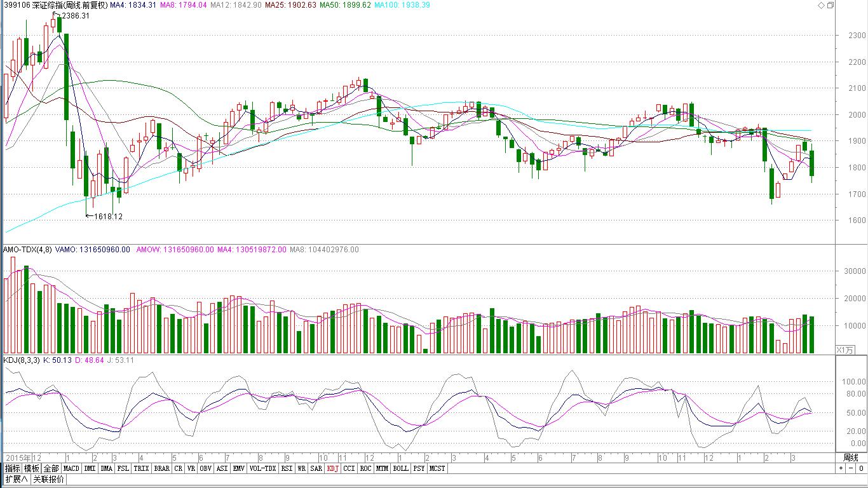868x488 pixels.
Task: Switch indicator to DMA
Action: click(x=106, y=469)
